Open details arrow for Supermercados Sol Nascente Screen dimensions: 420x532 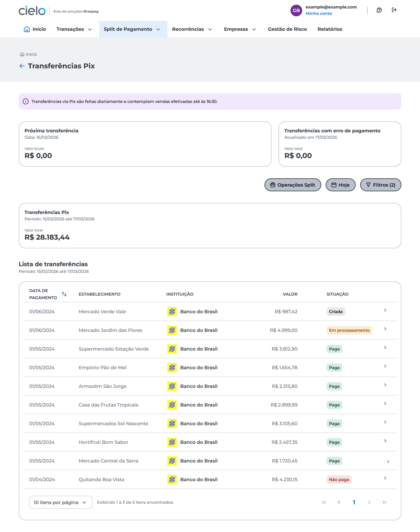[385, 422]
